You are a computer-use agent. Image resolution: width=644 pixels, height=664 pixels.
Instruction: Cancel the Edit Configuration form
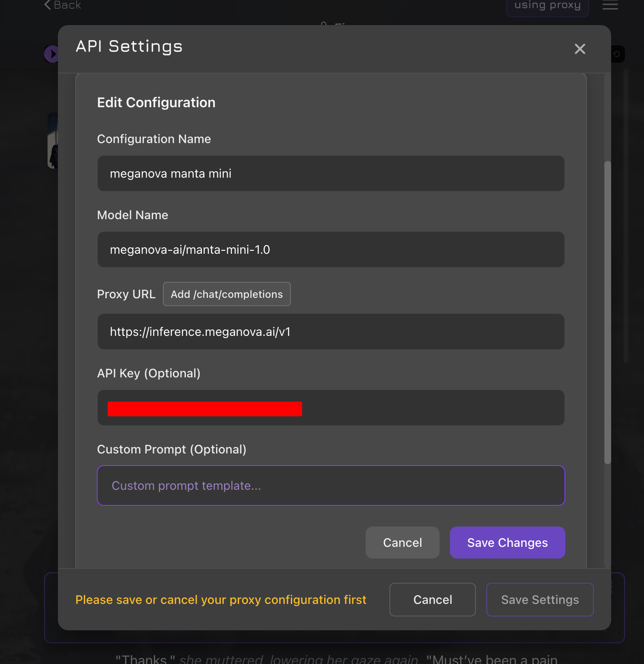[402, 543]
